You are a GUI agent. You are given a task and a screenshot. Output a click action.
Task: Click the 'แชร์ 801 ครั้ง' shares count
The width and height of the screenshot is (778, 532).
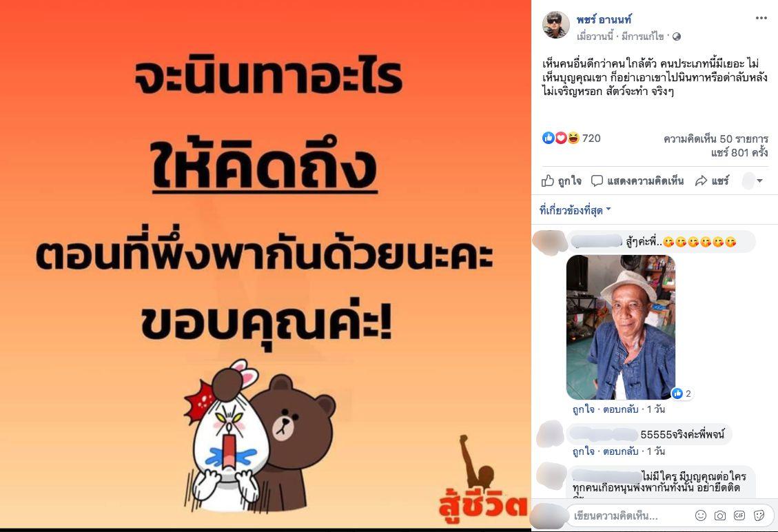[x=739, y=153]
